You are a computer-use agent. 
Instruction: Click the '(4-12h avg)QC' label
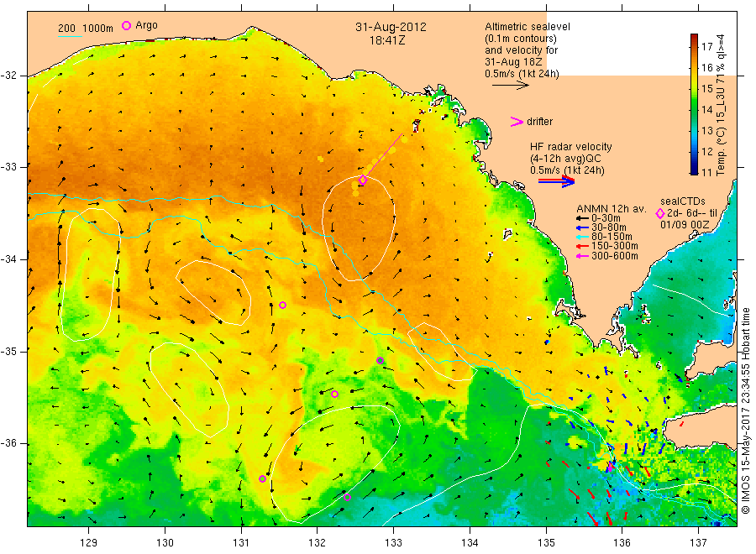pos(565,159)
